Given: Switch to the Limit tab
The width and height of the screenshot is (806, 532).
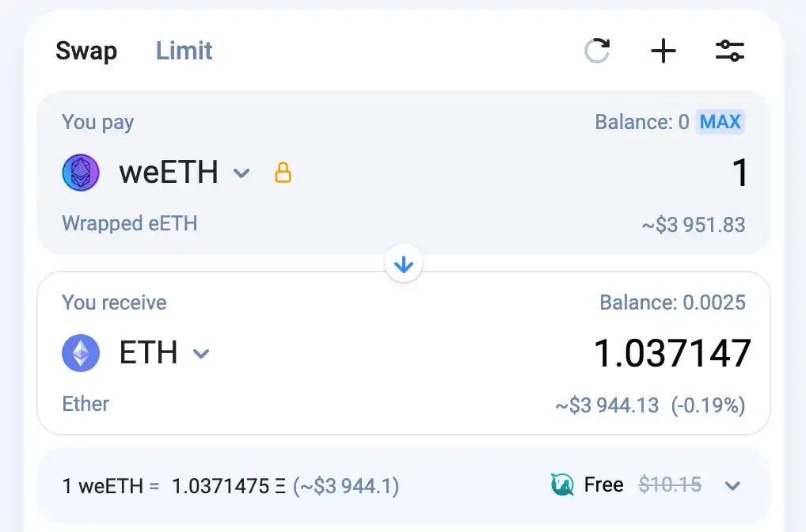Looking at the screenshot, I should click(184, 51).
